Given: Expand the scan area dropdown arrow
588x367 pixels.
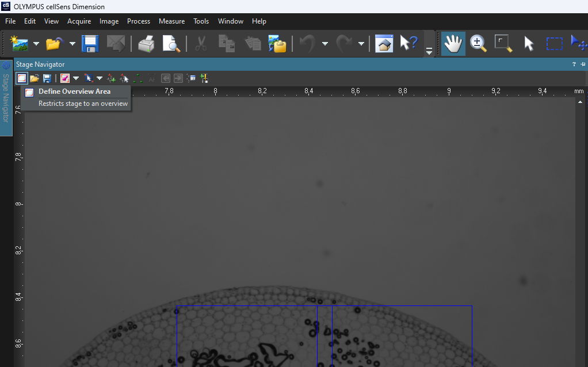Looking at the screenshot, I should (76, 78).
